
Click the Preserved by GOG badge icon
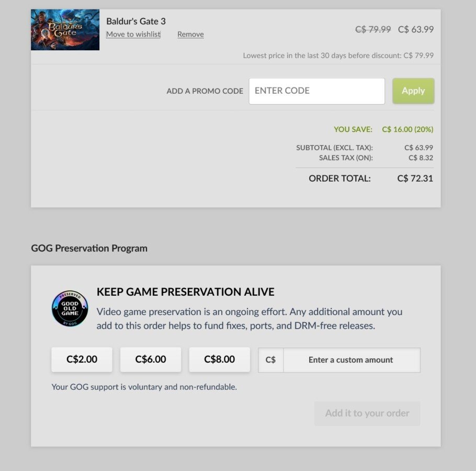[x=70, y=308]
